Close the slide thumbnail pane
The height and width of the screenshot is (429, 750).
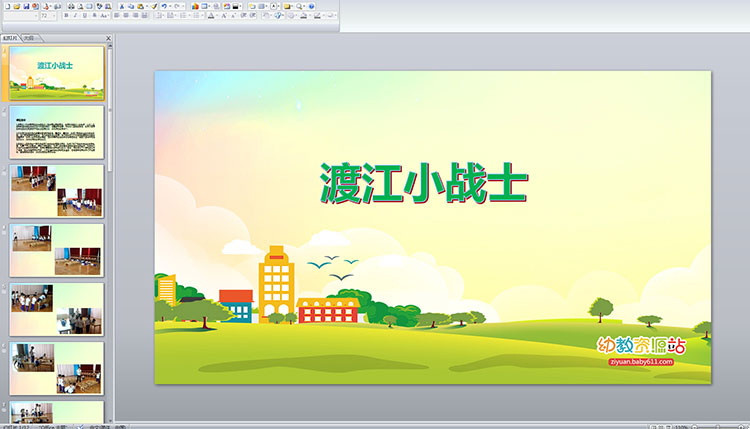[x=108, y=38]
